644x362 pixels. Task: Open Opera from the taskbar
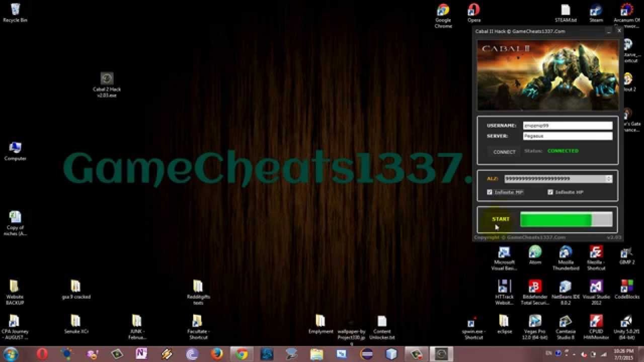42,354
